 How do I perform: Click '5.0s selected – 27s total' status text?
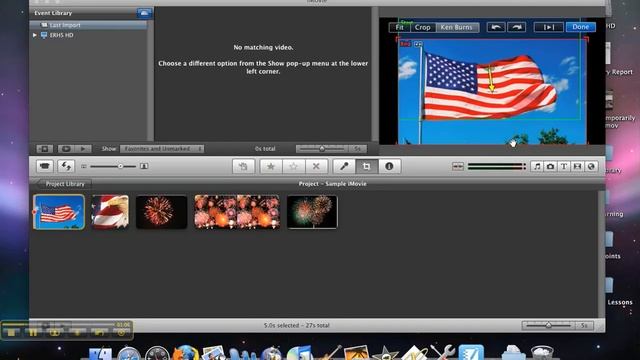pos(296,325)
